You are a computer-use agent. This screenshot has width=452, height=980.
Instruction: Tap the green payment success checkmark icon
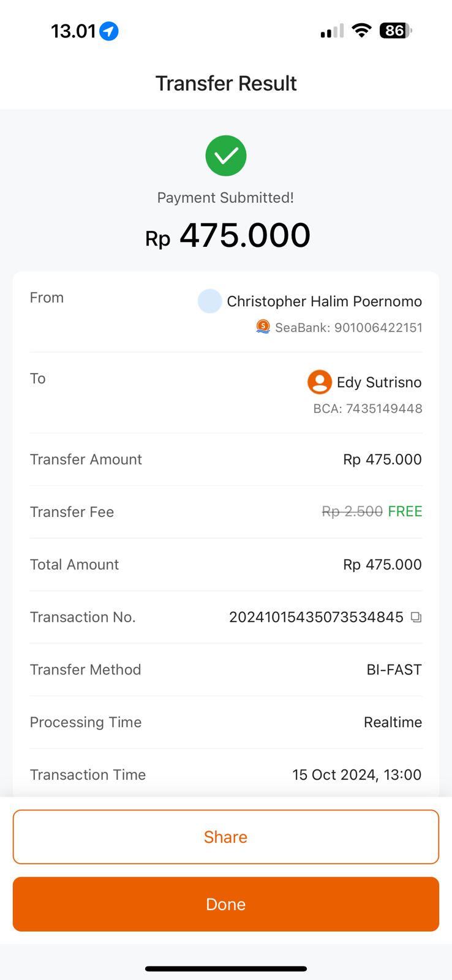point(226,156)
